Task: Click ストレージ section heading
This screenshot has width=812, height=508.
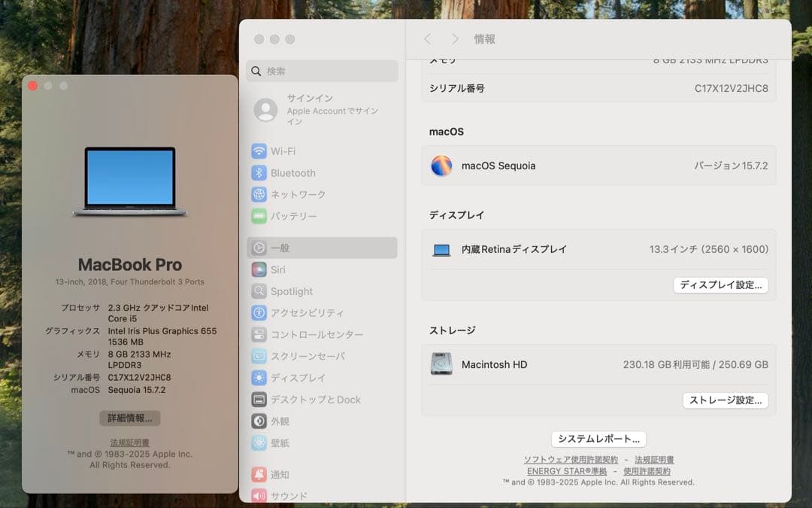Action: pos(452,330)
